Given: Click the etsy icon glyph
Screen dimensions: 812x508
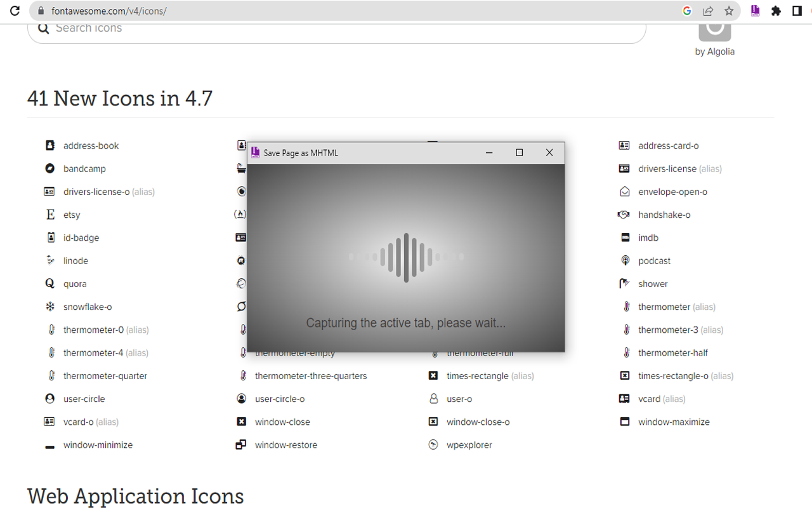Looking at the screenshot, I should tap(50, 215).
